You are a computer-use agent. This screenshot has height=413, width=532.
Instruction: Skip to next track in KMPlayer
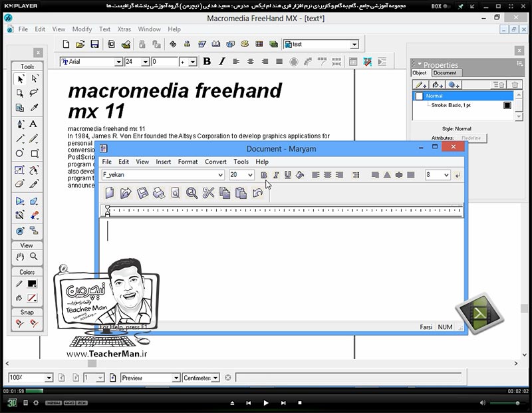[x=283, y=403]
